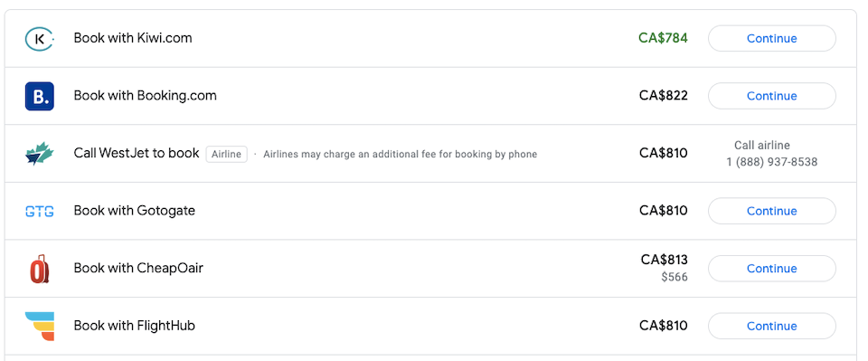
Task: Continue booking with Booking.com
Action: point(771,96)
